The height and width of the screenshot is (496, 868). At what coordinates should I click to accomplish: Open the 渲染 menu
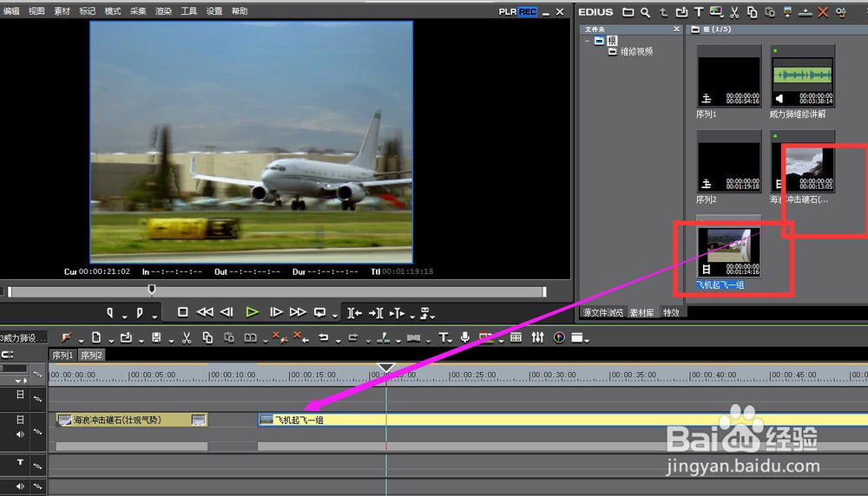[x=163, y=11]
